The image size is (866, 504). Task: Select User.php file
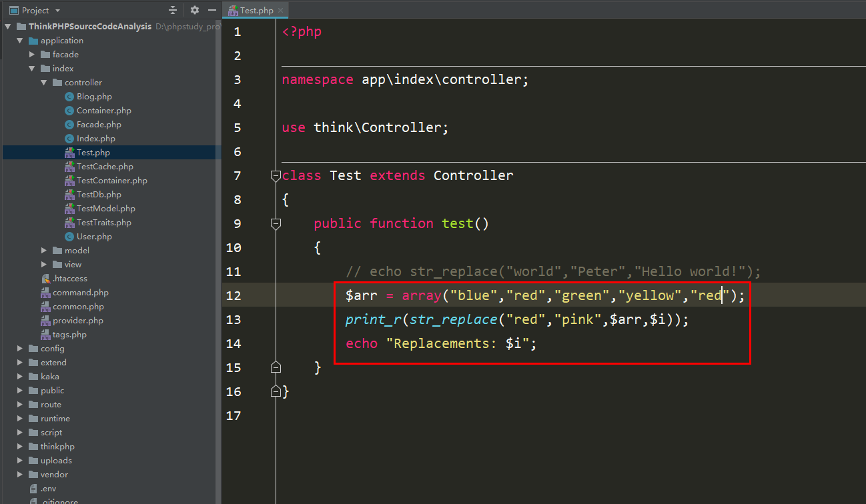(94, 237)
